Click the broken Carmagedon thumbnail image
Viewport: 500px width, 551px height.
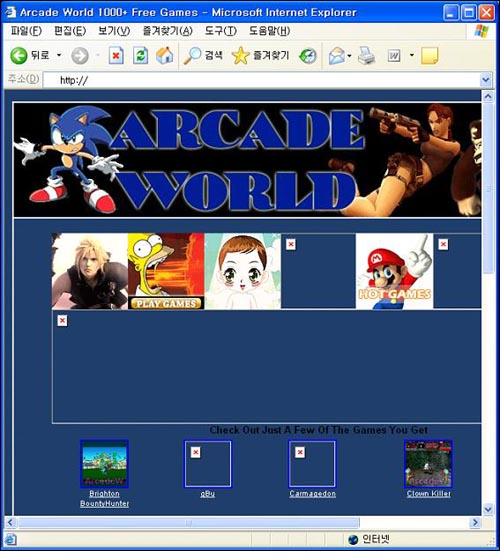coord(312,464)
